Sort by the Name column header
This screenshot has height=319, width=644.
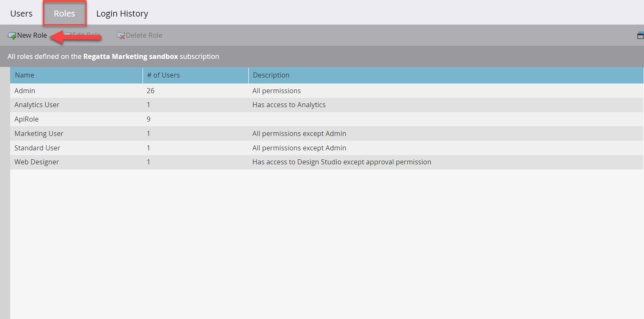pyautogui.click(x=77, y=75)
